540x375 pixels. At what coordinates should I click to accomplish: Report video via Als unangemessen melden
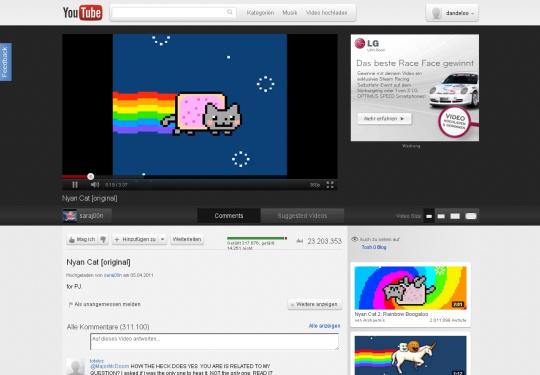point(107,304)
